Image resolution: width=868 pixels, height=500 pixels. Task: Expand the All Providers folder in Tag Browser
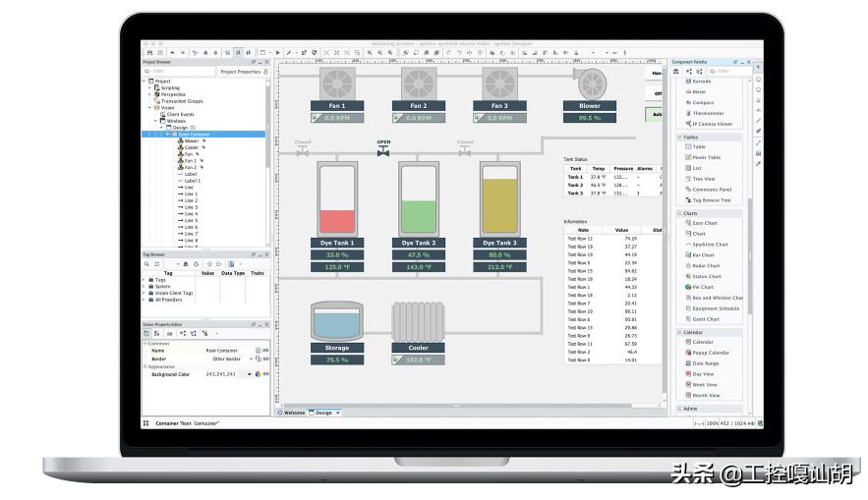click(145, 300)
